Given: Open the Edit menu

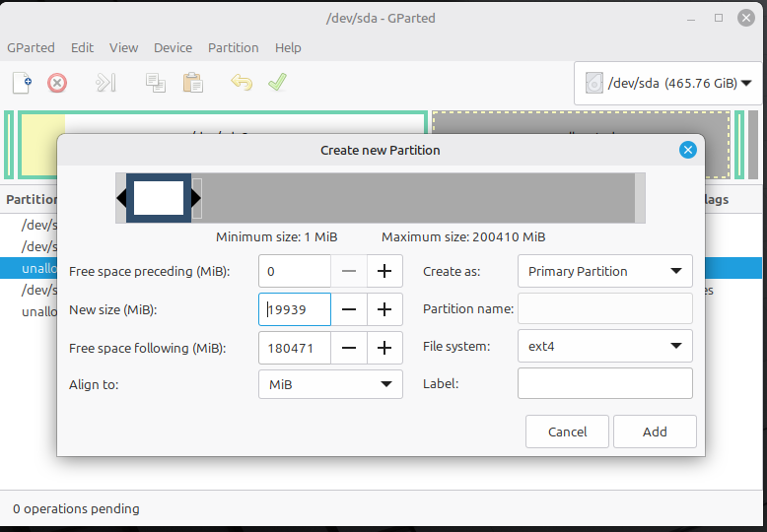Looking at the screenshot, I should tap(82, 48).
